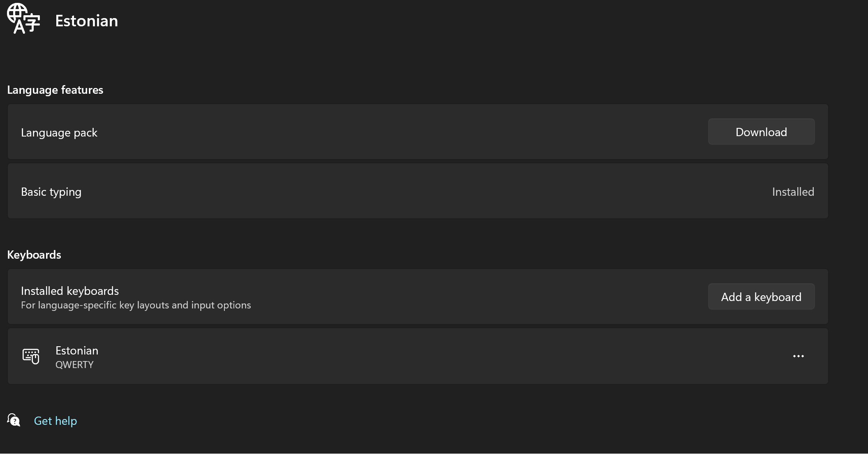Click the Language features section heading
868x454 pixels.
[55, 90]
